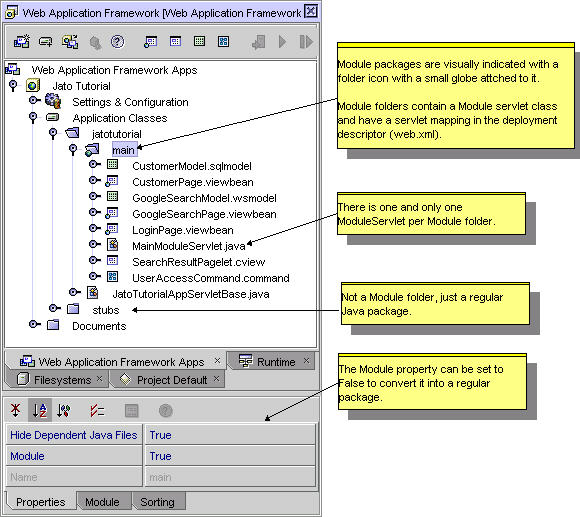This screenshot has height=517, width=580.
Task: Click the new command toolbar icon
Action: coord(223,41)
